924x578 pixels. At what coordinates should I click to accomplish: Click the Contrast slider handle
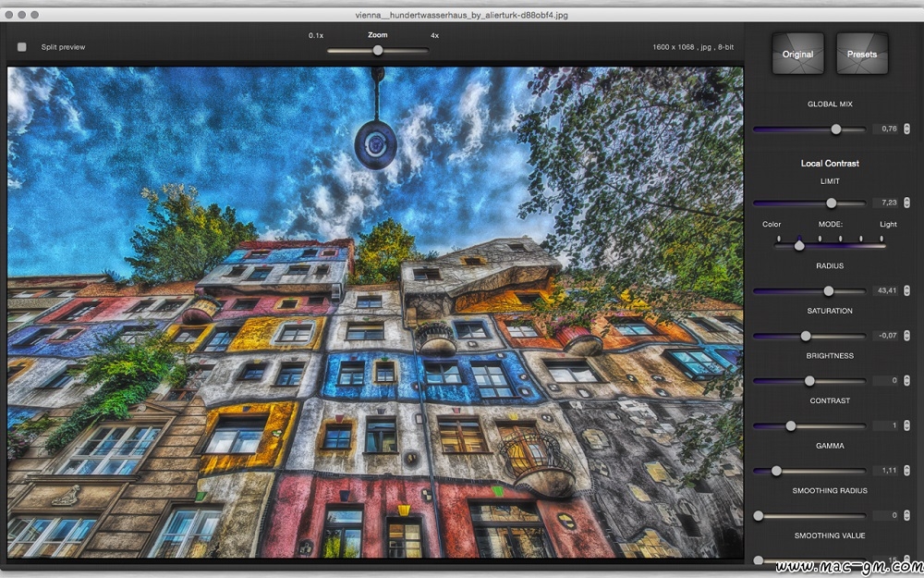(791, 425)
